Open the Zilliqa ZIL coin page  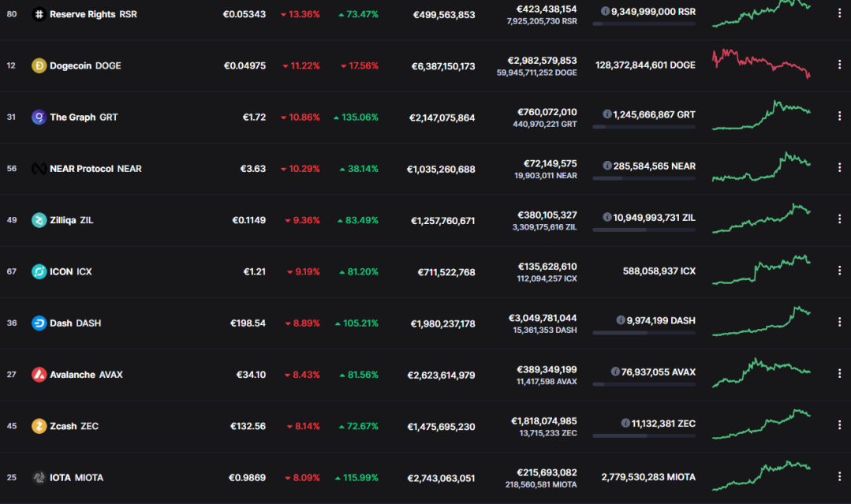pos(72,220)
